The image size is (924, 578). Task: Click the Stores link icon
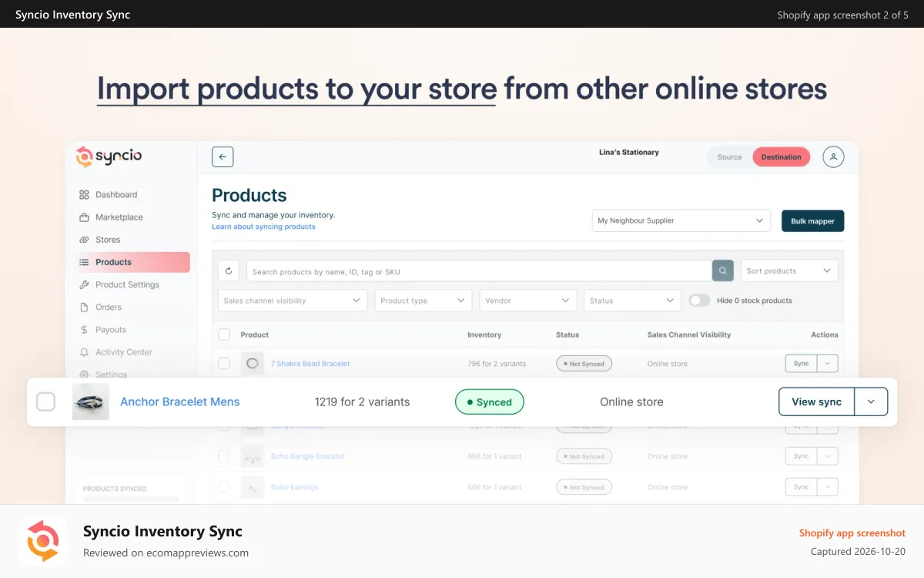click(x=84, y=240)
